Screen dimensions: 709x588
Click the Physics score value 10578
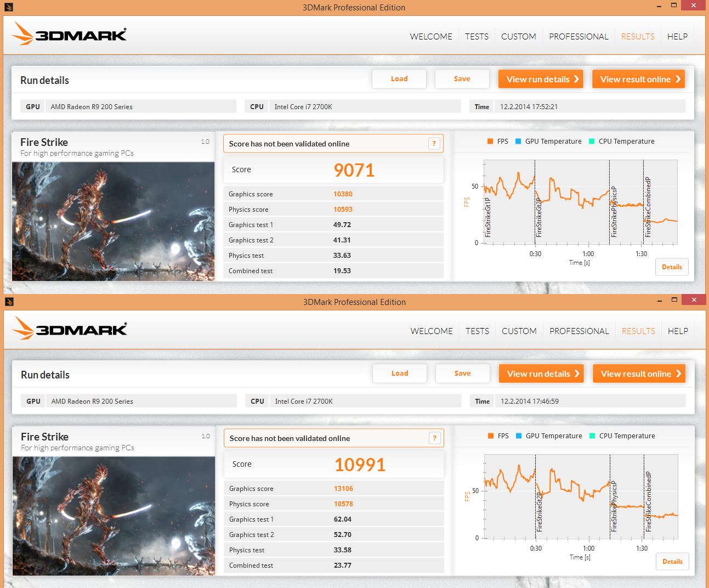pos(343,504)
